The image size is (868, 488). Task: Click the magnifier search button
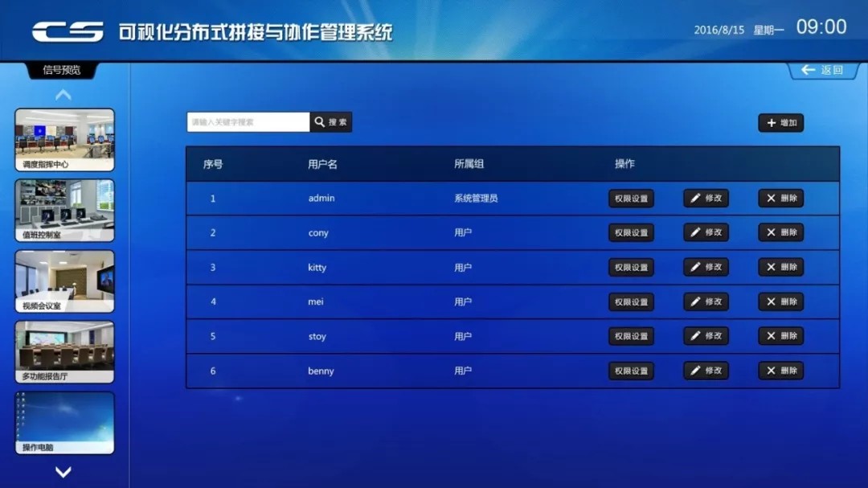point(331,122)
